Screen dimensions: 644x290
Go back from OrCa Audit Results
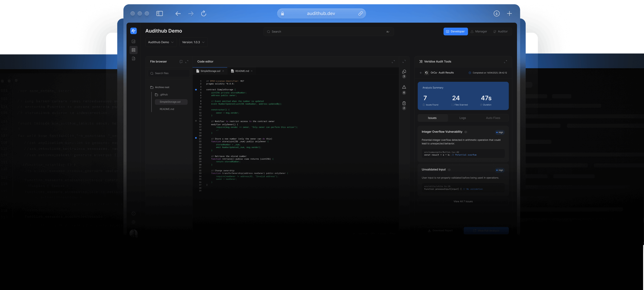[421, 73]
